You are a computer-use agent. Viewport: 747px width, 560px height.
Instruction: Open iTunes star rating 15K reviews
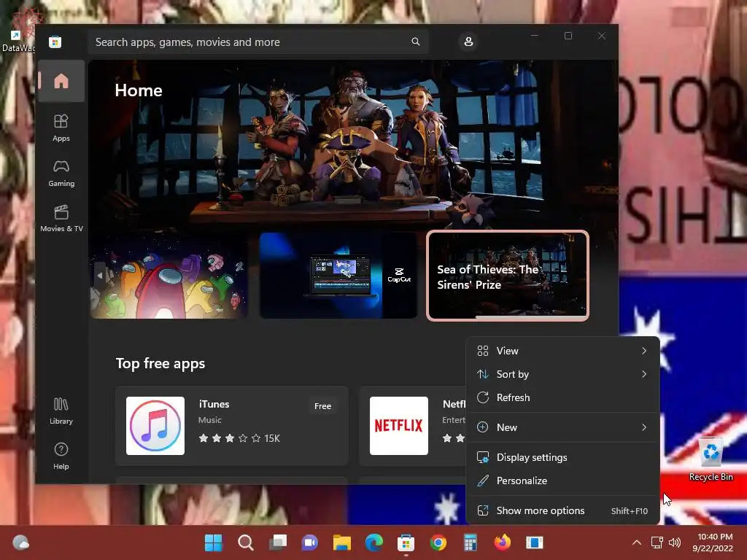[239, 438]
